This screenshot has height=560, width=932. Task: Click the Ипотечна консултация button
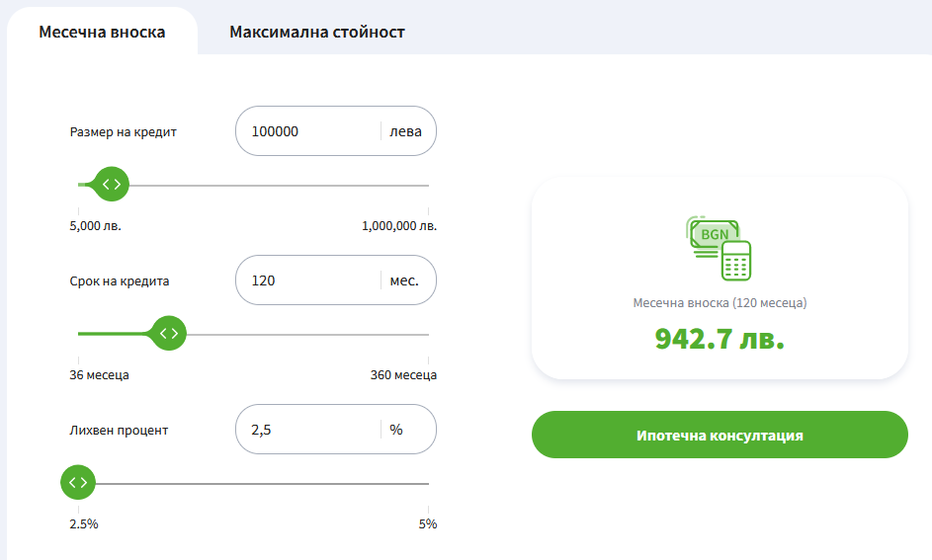pos(720,436)
